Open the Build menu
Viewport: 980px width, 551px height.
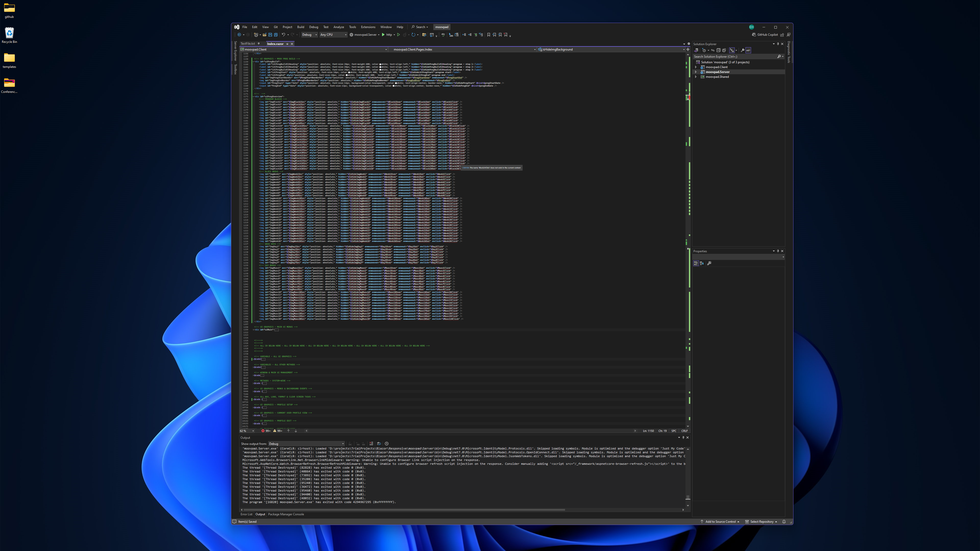(301, 27)
